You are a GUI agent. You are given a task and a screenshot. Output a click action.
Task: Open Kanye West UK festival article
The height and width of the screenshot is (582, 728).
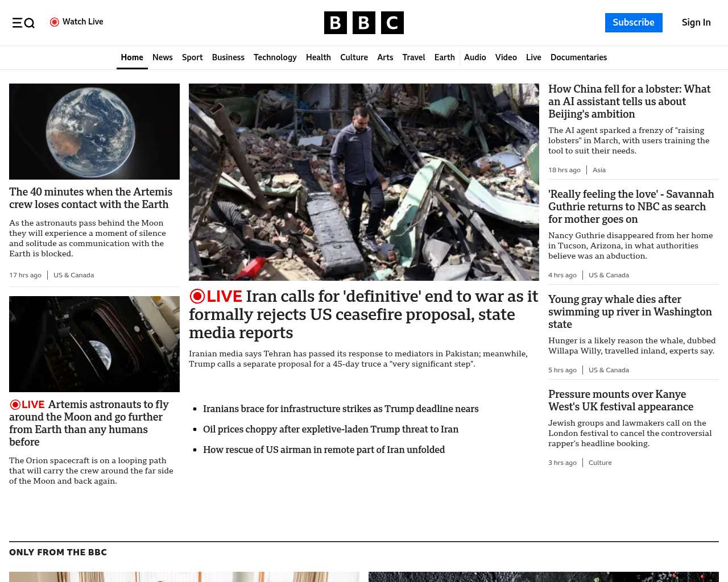621,400
